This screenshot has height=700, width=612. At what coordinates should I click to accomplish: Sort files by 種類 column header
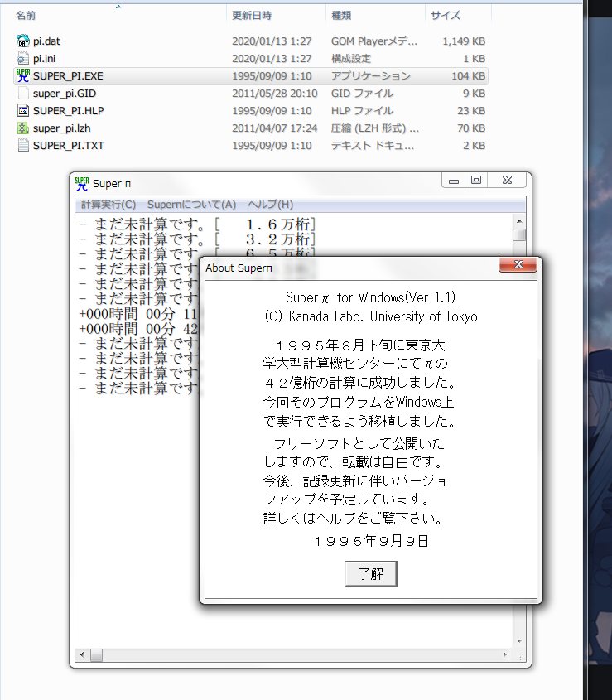pos(340,15)
